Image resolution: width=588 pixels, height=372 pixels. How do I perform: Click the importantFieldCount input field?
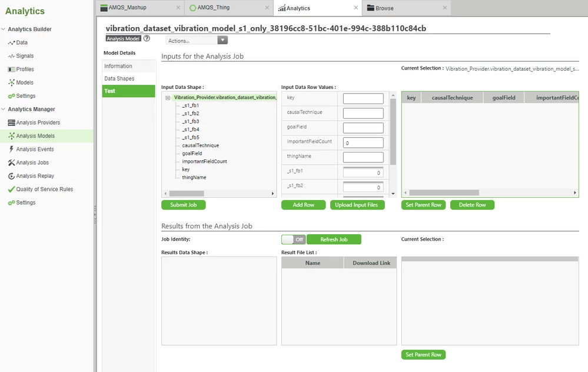363,142
